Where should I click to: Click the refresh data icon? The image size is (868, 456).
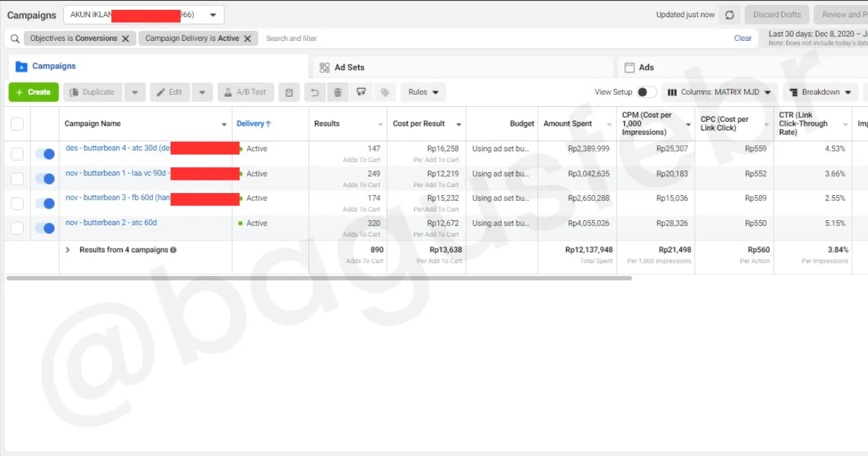(729, 14)
